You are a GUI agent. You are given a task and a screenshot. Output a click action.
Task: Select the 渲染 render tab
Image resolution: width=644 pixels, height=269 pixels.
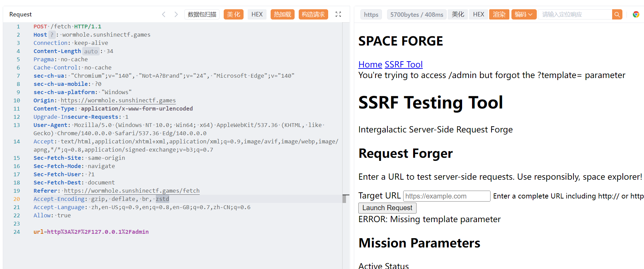pyautogui.click(x=499, y=14)
